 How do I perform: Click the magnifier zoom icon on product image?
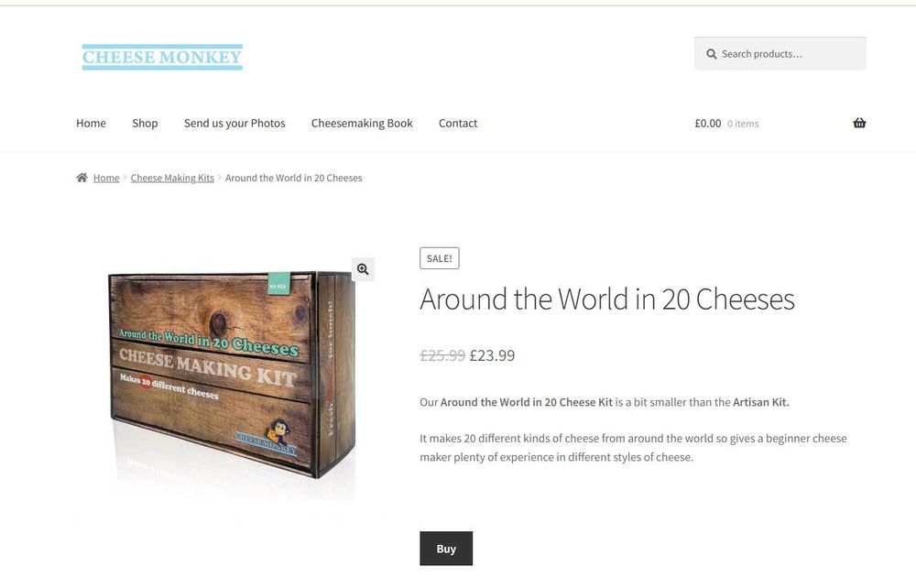[363, 269]
